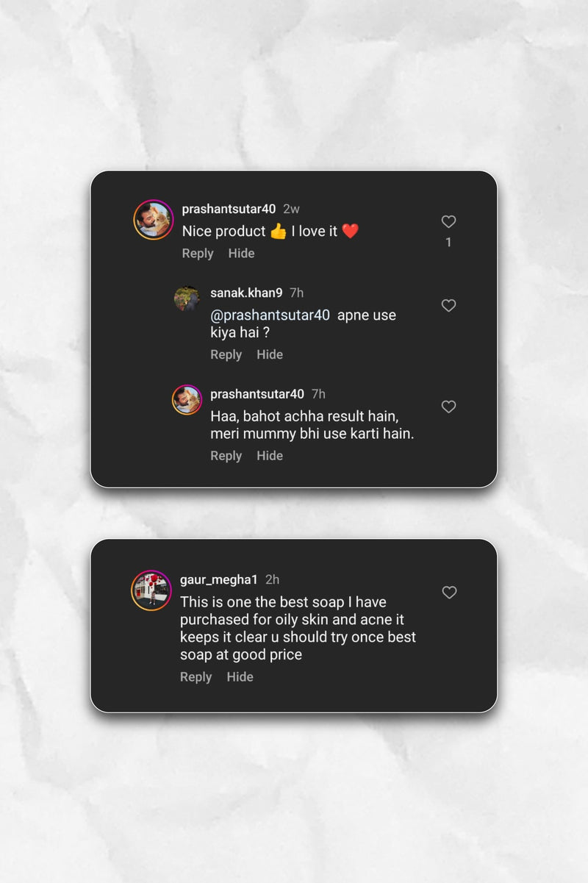Hide gaur_megha1's soap comment

[x=240, y=677]
